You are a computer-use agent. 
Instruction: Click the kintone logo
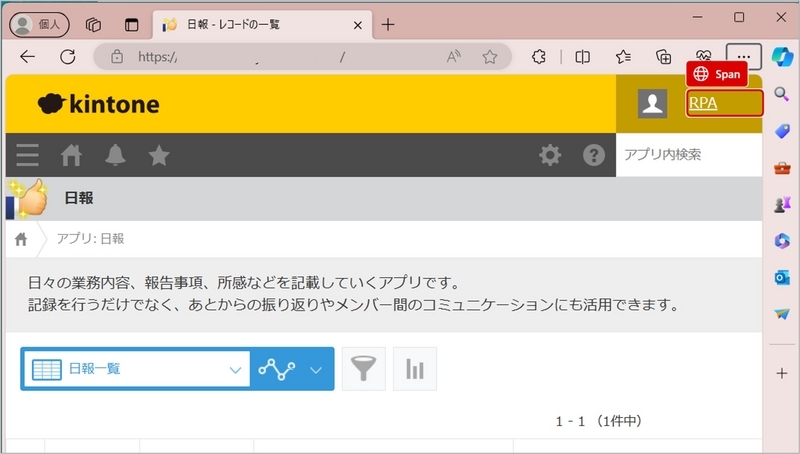[98, 104]
